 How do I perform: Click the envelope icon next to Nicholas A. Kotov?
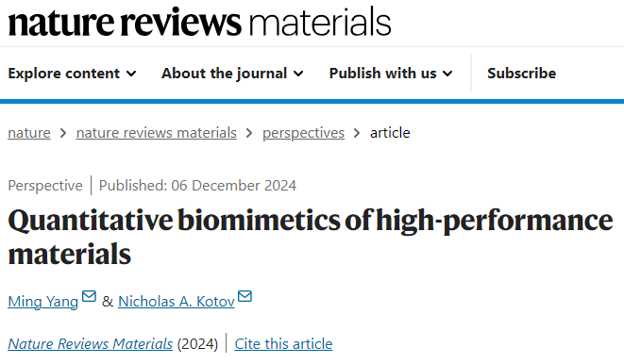[245, 296]
